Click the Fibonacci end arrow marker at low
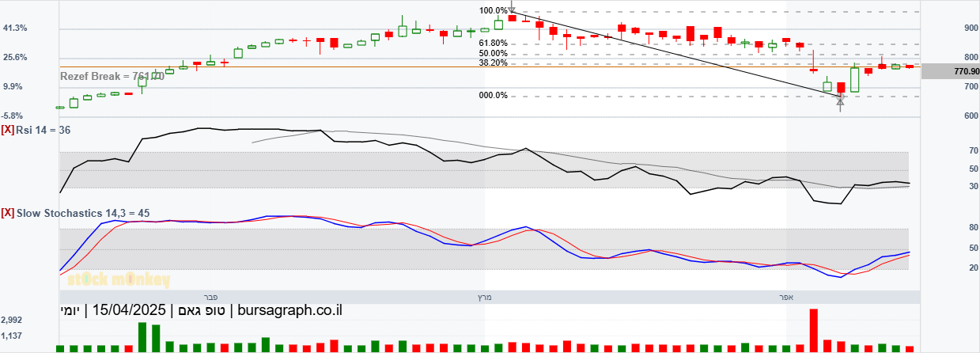 tap(840, 101)
